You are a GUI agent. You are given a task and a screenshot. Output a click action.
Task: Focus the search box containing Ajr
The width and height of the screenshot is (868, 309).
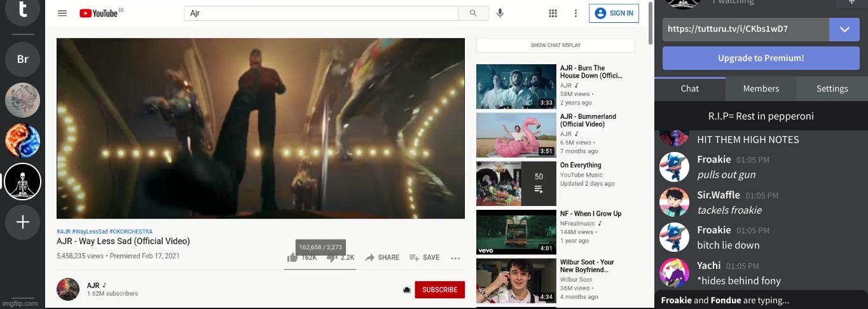pos(321,13)
